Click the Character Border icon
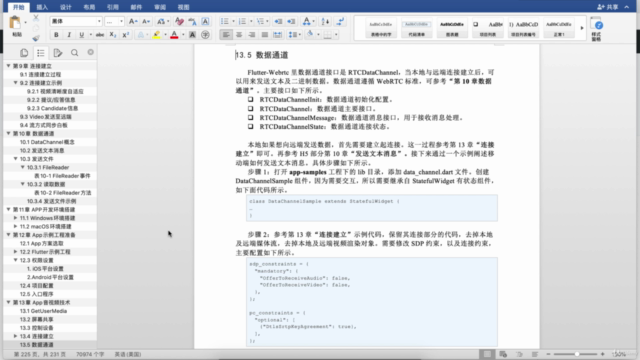The image size is (640, 360). click(x=205, y=22)
